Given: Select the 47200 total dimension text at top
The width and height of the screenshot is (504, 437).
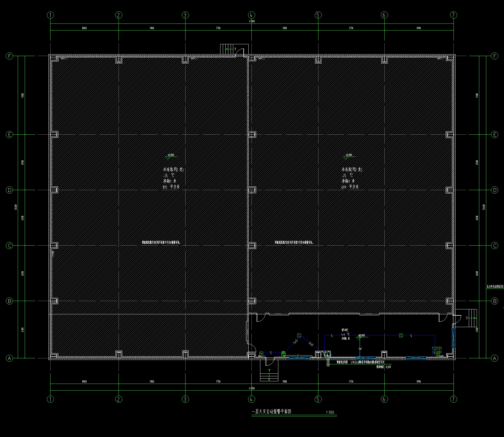Looking at the screenshot, I should pyautogui.click(x=252, y=21).
